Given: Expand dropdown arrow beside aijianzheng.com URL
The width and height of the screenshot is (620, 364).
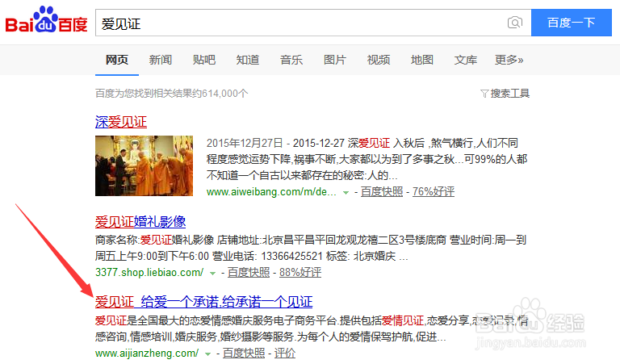Looking at the screenshot, I should (x=208, y=354).
